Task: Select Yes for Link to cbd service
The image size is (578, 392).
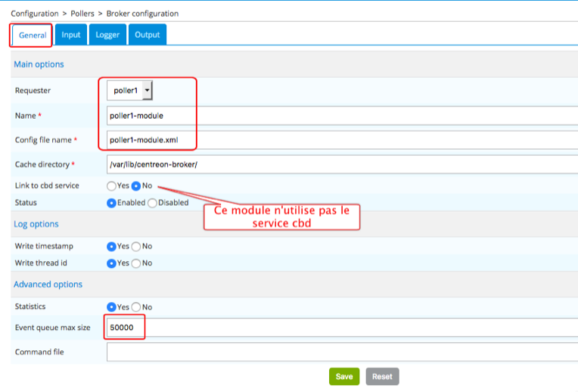Action: point(112,185)
